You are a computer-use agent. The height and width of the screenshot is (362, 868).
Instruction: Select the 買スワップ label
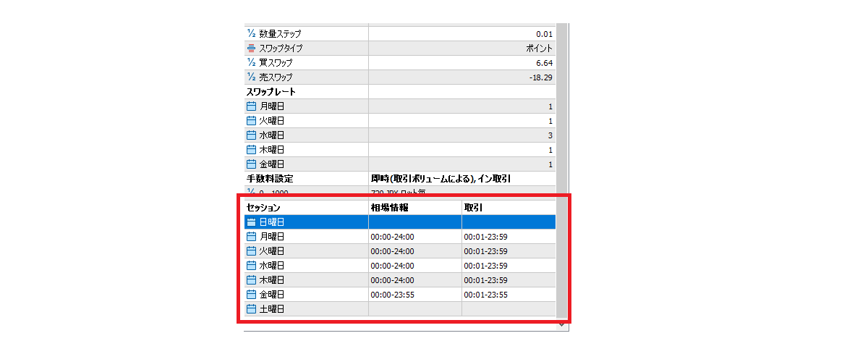[x=276, y=62]
